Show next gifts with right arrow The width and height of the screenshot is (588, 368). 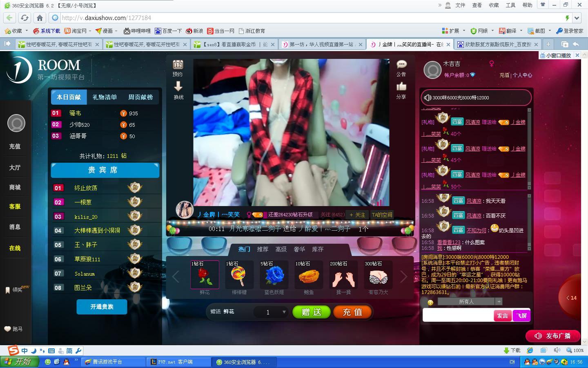[x=404, y=277]
